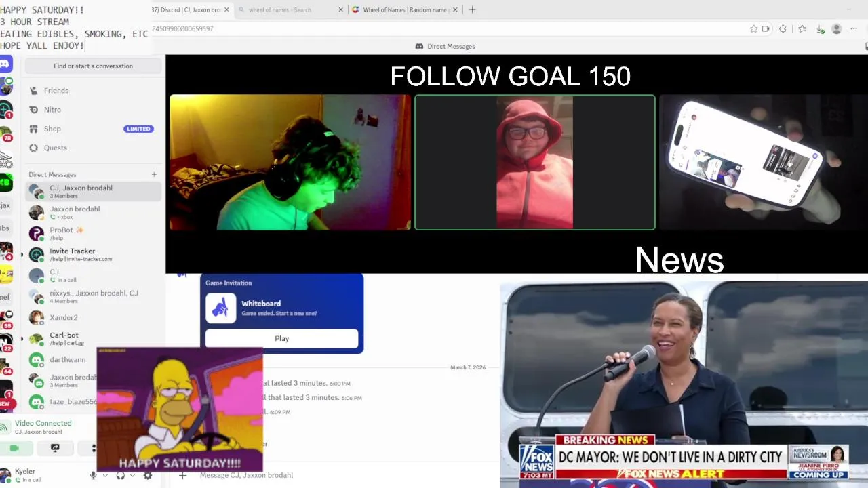Open the Friends menu item
This screenshot has width=868, height=488.
coord(94,90)
